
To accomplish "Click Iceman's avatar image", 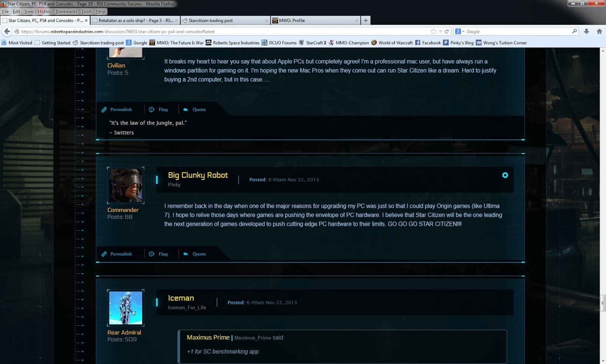I will (x=125, y=308).
